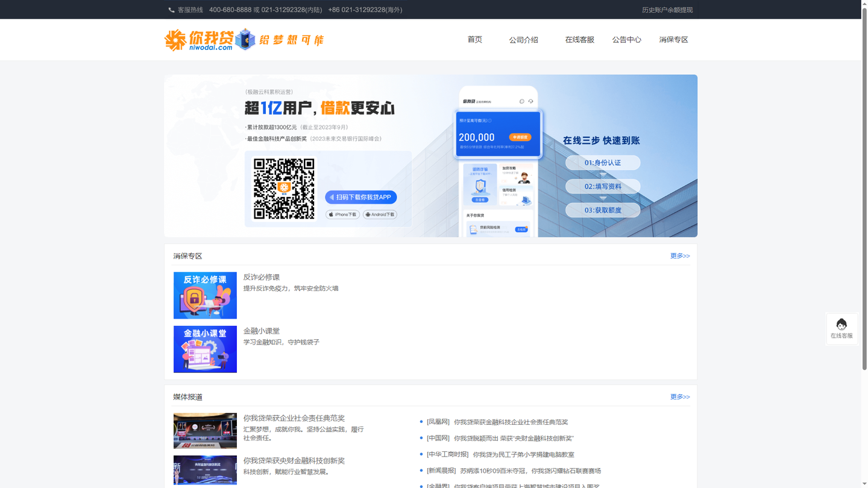Click the phone hotline icon
Viewport: 868px width, 488px height.
171,10
